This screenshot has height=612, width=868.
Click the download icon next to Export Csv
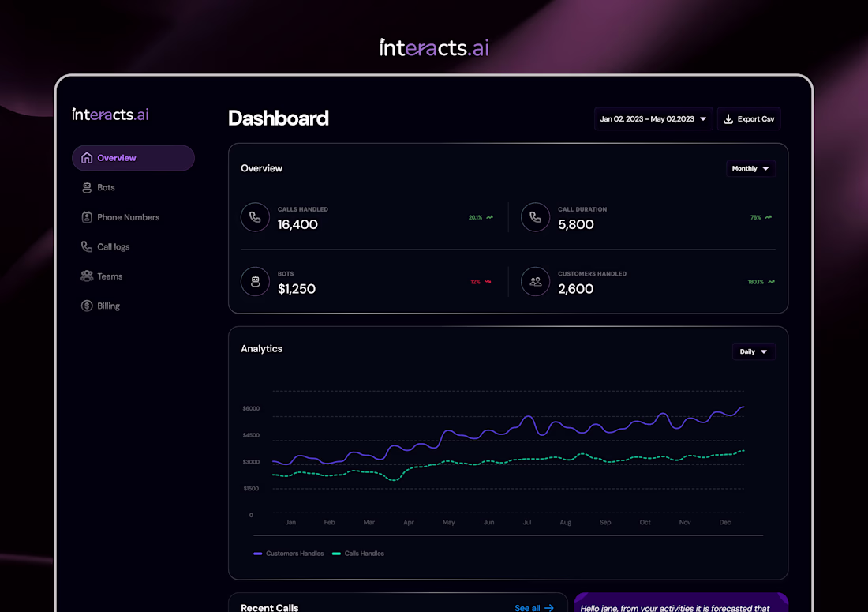pos(728,118)
